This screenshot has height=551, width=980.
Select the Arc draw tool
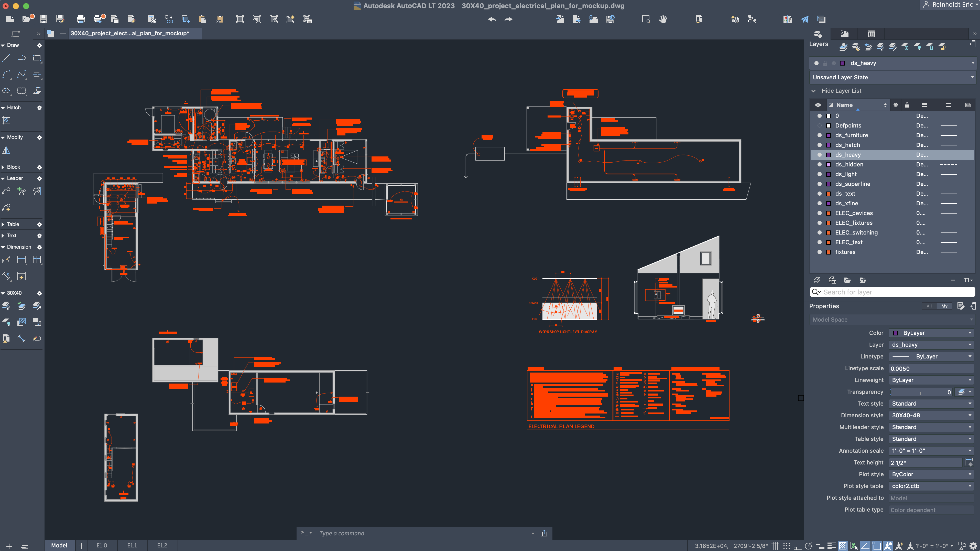pyautogui.click(x=6, y=75)
